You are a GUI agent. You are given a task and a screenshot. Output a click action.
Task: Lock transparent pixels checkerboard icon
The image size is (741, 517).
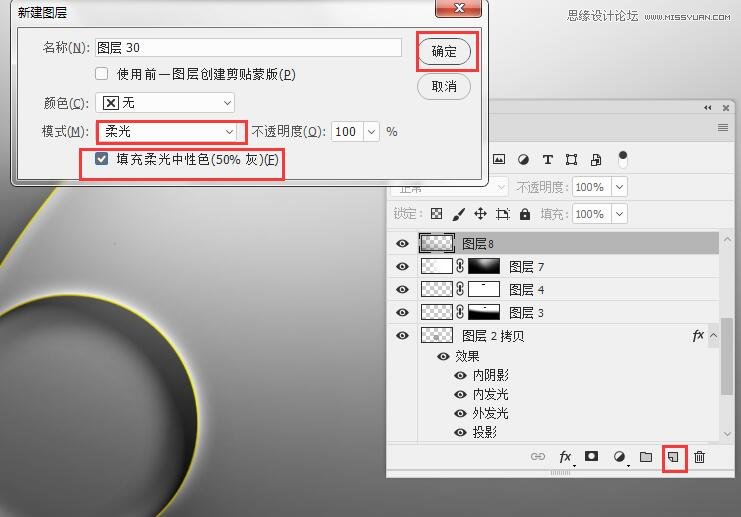click(436, 214)
